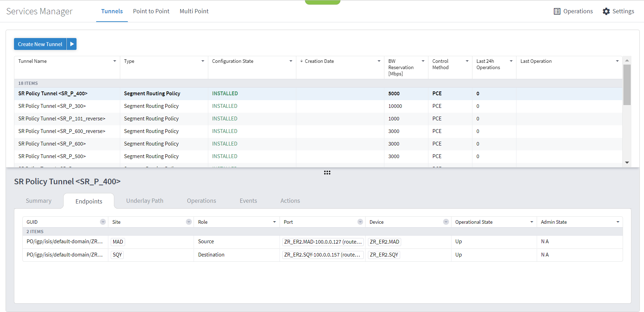Open the Underlying Path tab
Viewport: 644px width, 312px height.
145,201
